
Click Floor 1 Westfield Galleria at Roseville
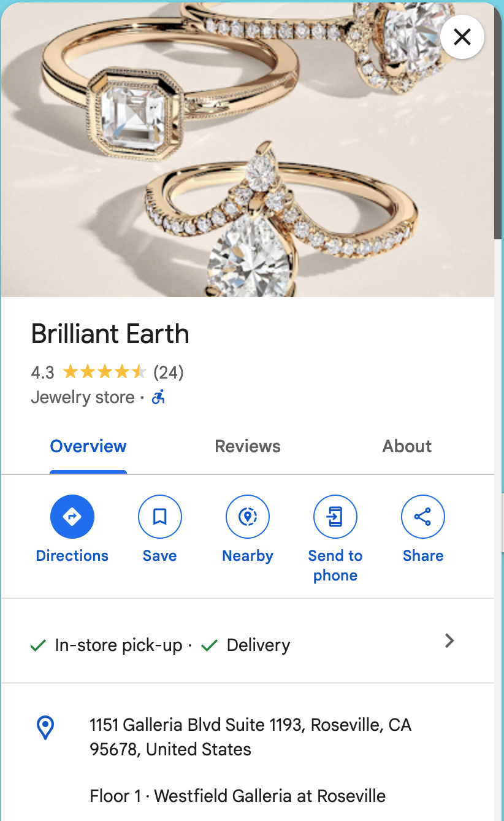pyautogui.click(x=238, y=796)
